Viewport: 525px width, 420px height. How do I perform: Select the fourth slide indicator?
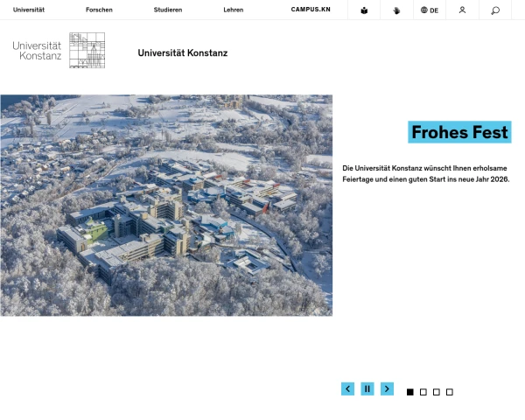pos(450,392)
